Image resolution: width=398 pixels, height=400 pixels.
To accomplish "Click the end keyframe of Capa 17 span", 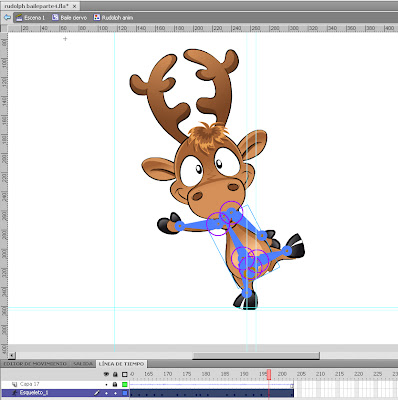I will pos(292,386).
